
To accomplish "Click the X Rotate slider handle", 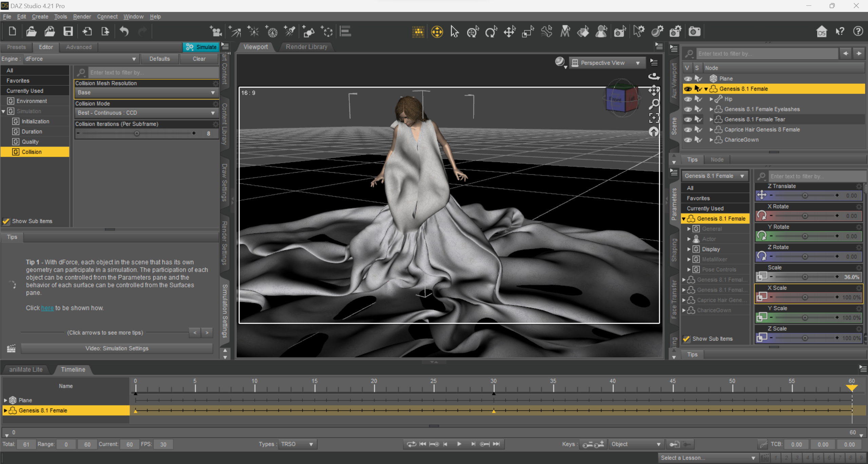I will (x=805, y=216).
